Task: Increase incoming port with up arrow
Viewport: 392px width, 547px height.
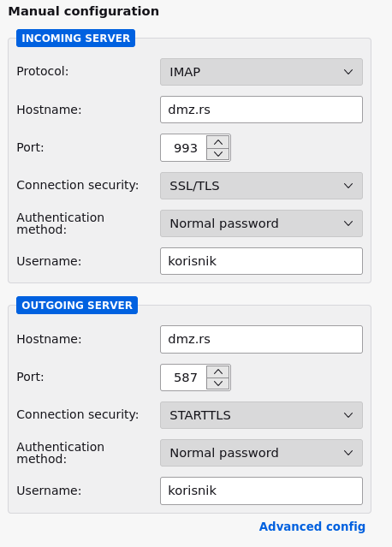Action: pos(218,142)
